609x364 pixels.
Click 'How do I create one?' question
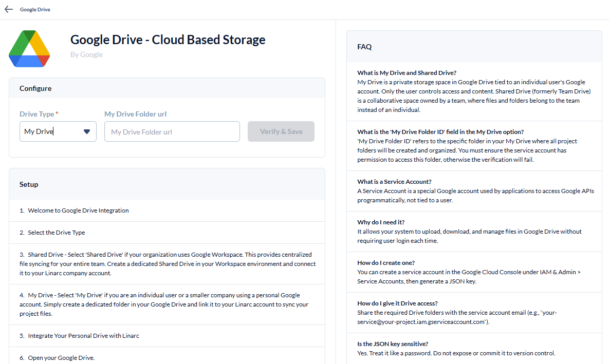tap(385, 263)
